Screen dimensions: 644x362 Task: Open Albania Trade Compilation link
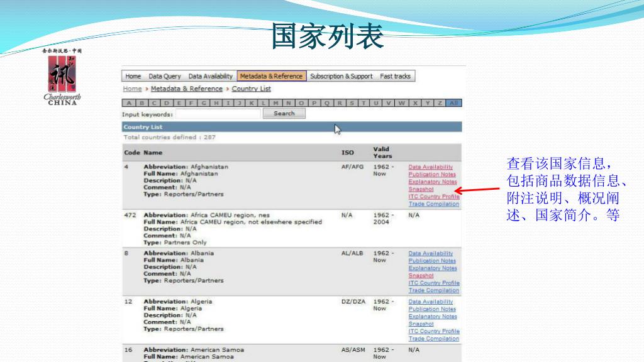pos(434,290)
